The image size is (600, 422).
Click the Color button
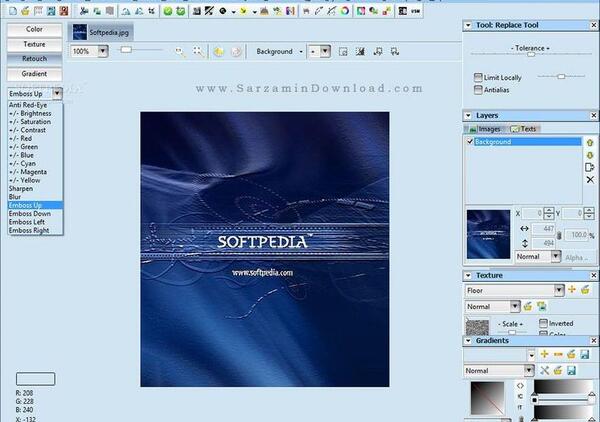[x=34, y=29]
